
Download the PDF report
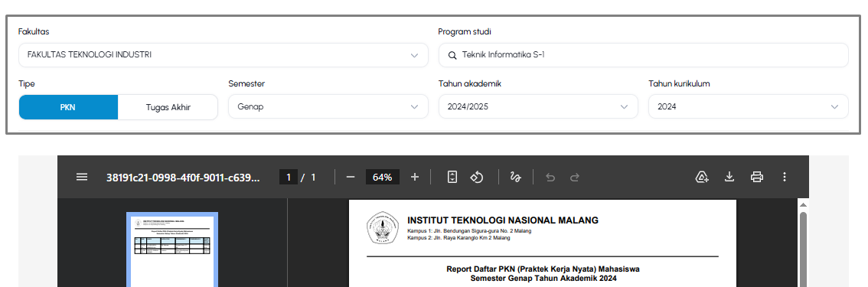(729, 177)
